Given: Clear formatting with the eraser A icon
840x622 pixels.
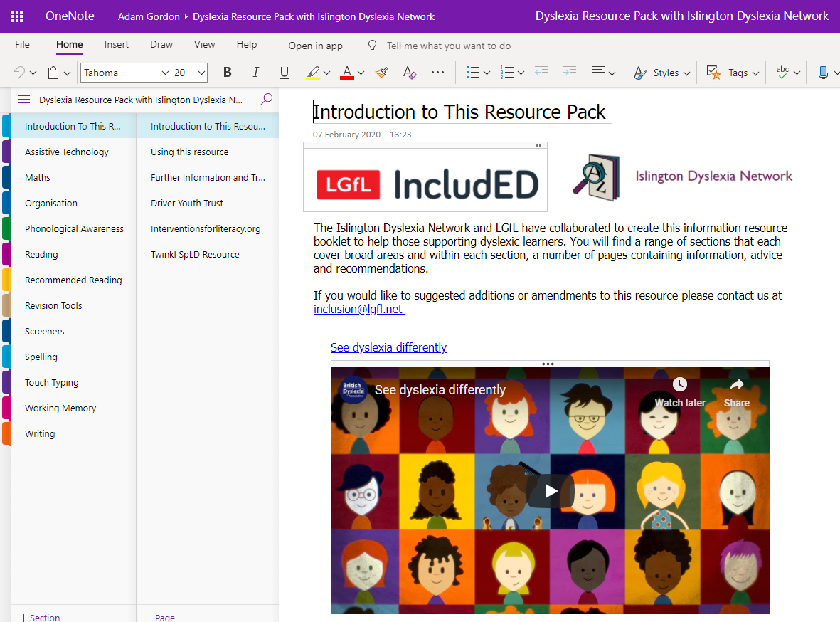Looking at the screenshot, I should click(x=410, y=73).
